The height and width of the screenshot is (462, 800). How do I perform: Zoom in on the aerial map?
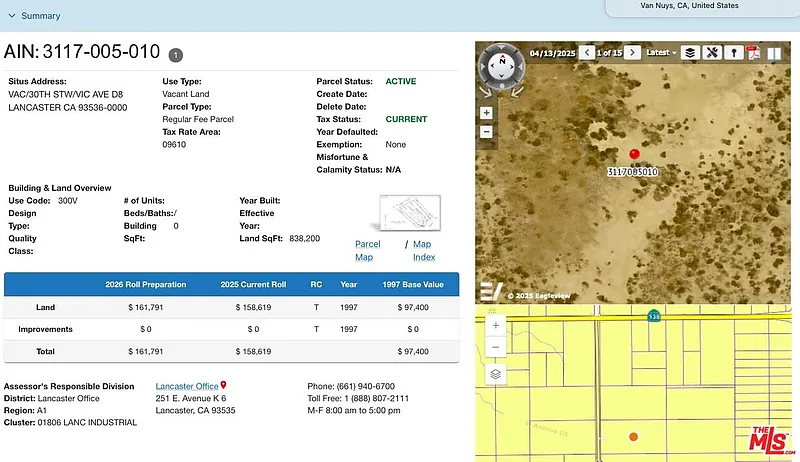pos(486,113)
